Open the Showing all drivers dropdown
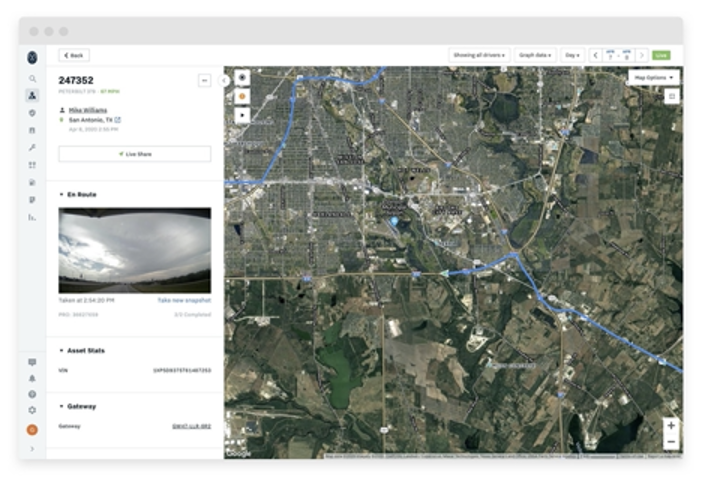702x480 pixels. [479, 55]
